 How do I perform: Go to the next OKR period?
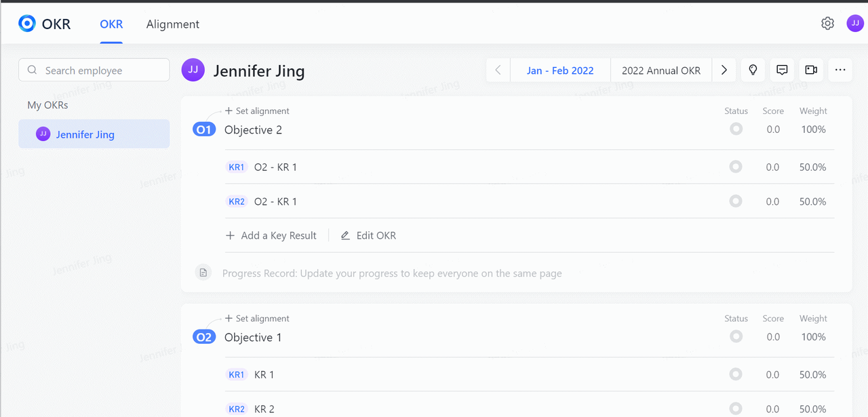pyautogui.click(x=724, y=70)
